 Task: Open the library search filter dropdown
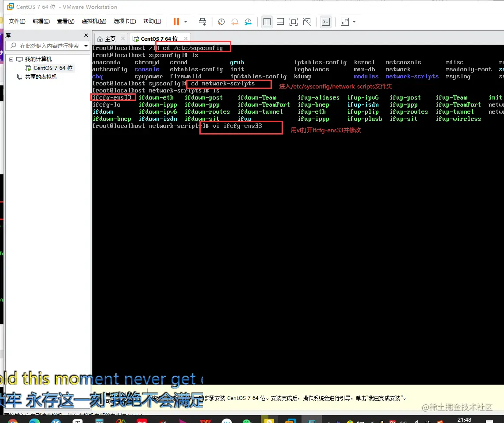[86, 46]
